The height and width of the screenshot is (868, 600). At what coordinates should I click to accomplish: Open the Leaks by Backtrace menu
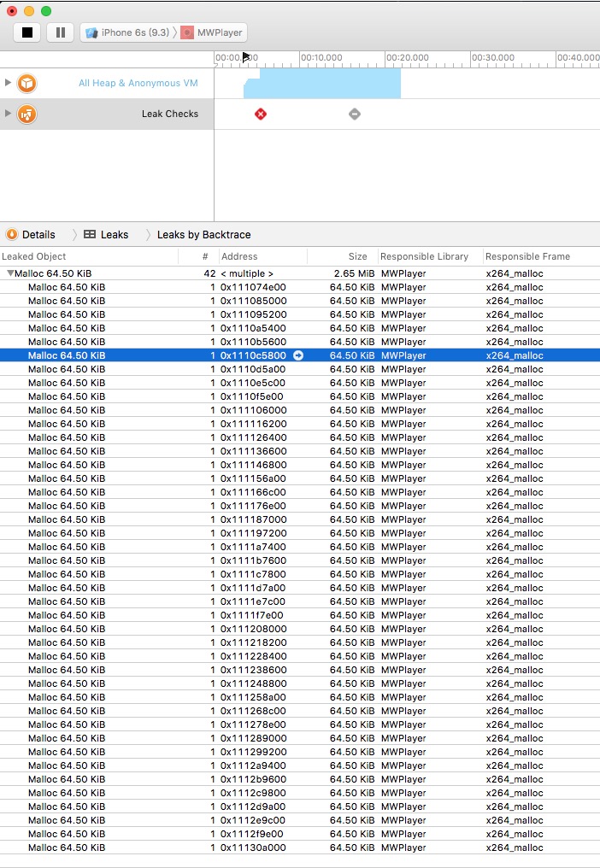point(204,235)
